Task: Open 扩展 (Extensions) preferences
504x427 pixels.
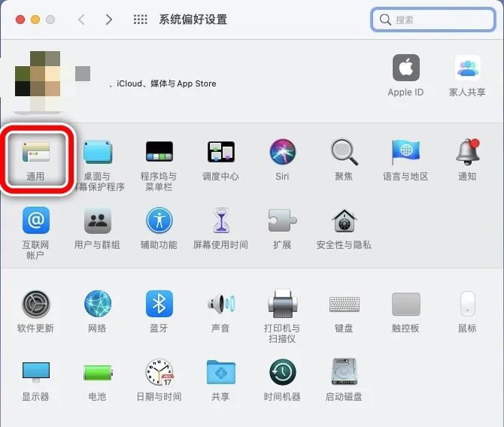Action: pos(282,229)
